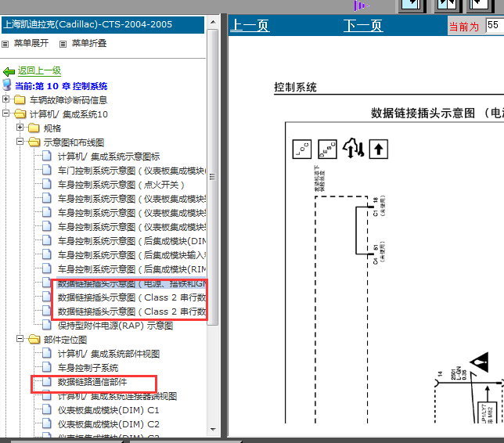Click document icon beside 车身控制子系统
This screenshot has height=443, width=504.
pyautogui.click(x=47, y=367)
